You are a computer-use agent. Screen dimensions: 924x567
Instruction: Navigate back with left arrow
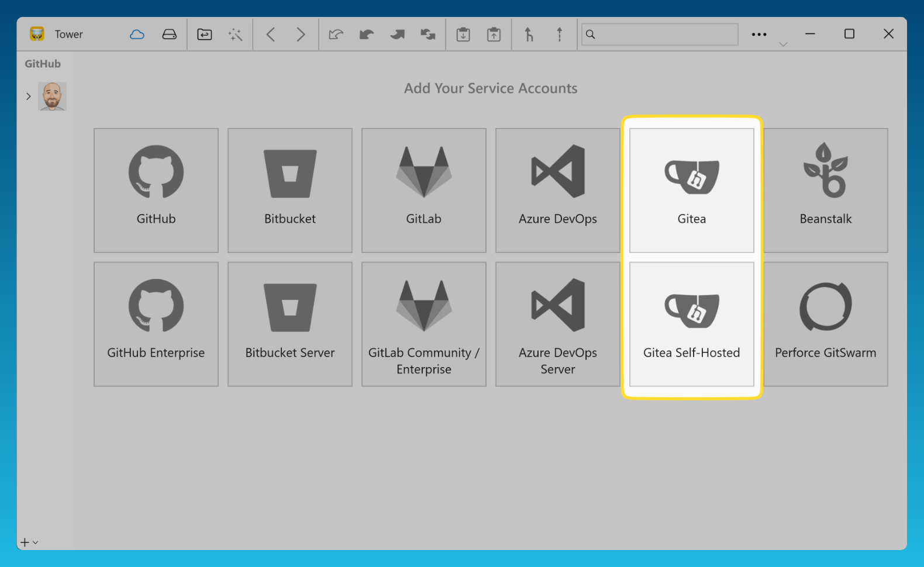270,34
